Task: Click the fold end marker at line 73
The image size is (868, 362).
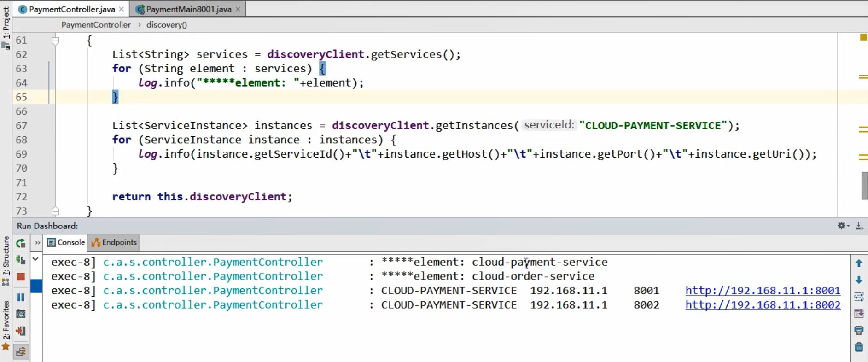Action: point(55,211)
